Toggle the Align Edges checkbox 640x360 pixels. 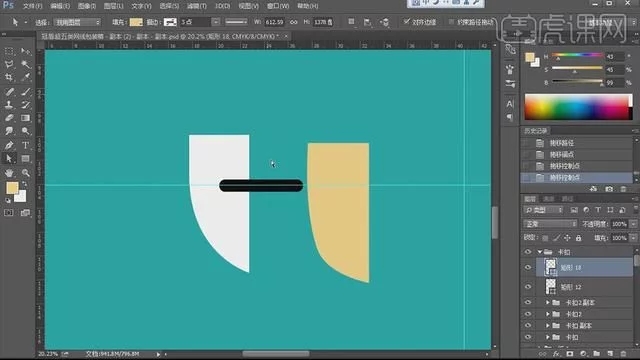click(407, 22)
